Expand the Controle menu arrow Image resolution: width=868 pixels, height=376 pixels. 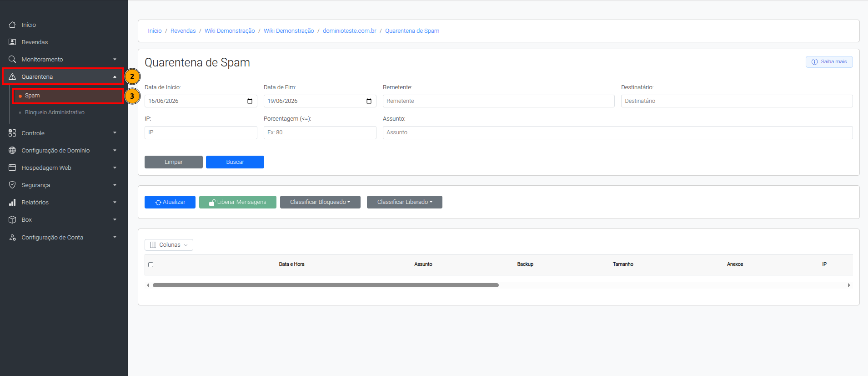[x=115, y=133]
